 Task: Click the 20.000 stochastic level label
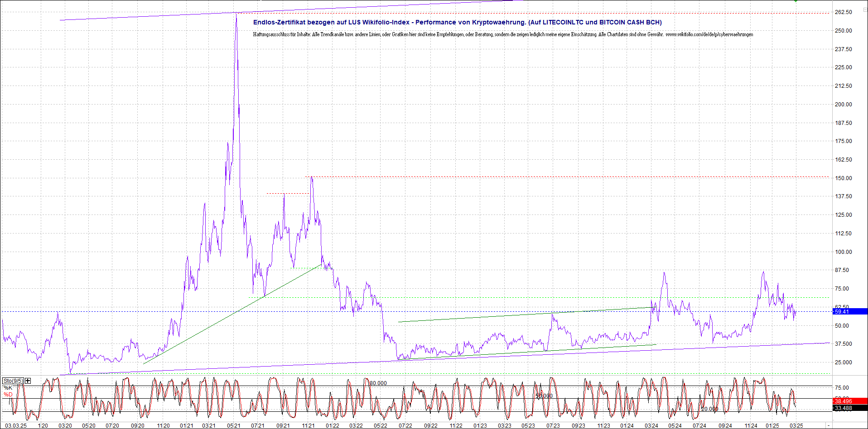coord(709,409)
